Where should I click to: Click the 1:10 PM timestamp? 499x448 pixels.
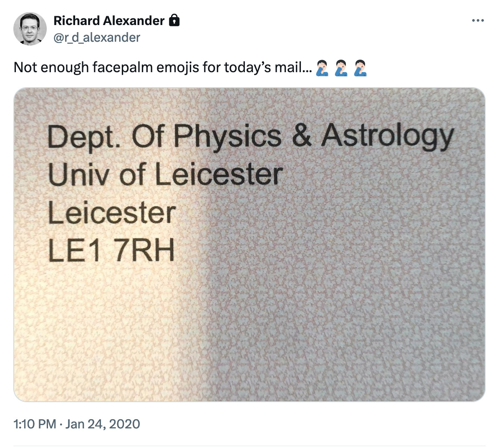pos(35,424)
